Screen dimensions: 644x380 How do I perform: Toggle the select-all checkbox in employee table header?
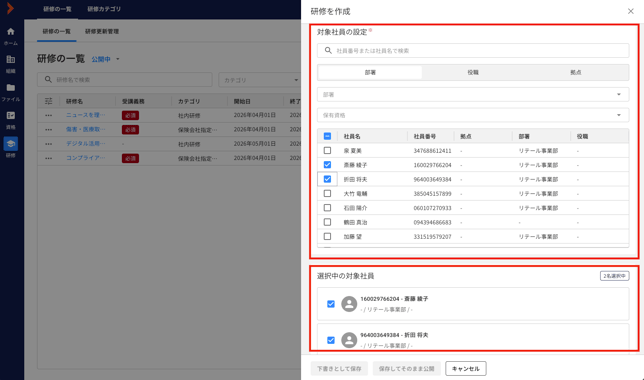[x=327, y=136]
